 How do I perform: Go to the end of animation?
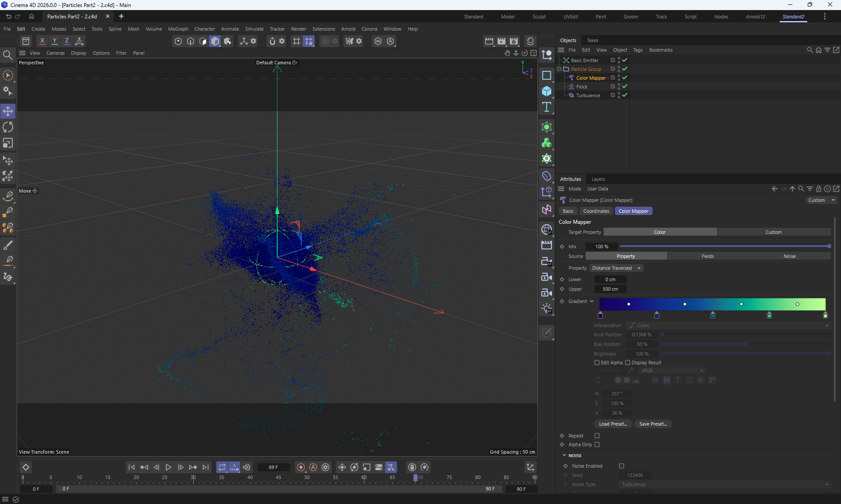point(205,467)
